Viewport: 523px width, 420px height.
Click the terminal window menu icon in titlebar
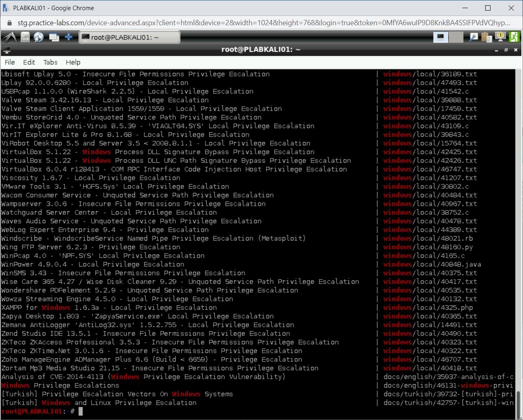tap(7, 50)
